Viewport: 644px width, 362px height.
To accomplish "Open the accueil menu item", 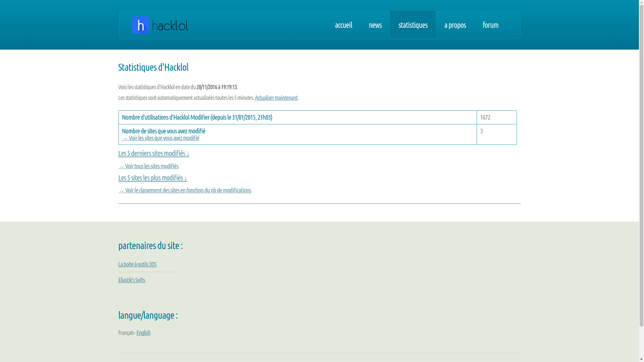I will coord(343,25).
